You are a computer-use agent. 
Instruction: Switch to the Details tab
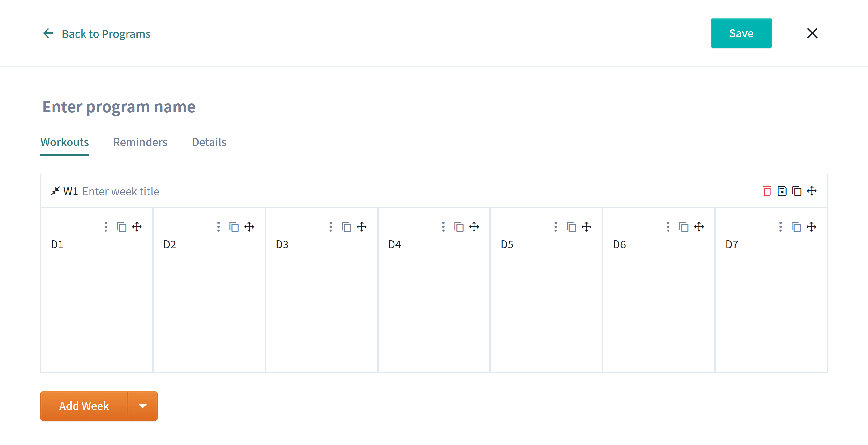pos(209,142)
